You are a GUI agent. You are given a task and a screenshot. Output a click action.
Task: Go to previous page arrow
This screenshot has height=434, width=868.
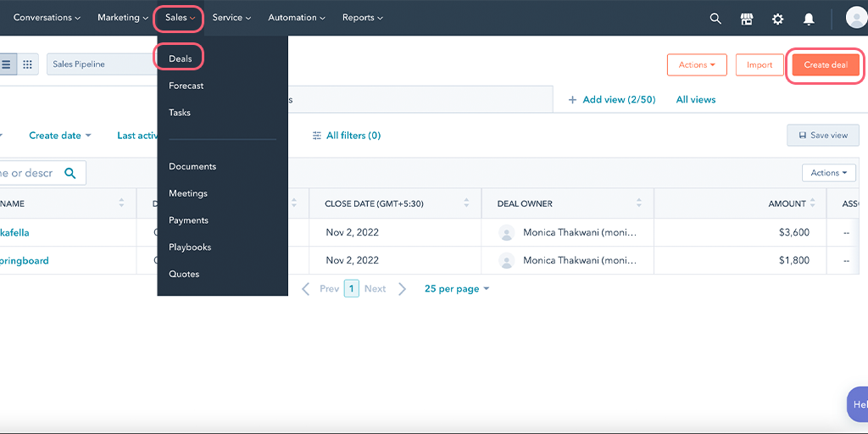point(305,289)
